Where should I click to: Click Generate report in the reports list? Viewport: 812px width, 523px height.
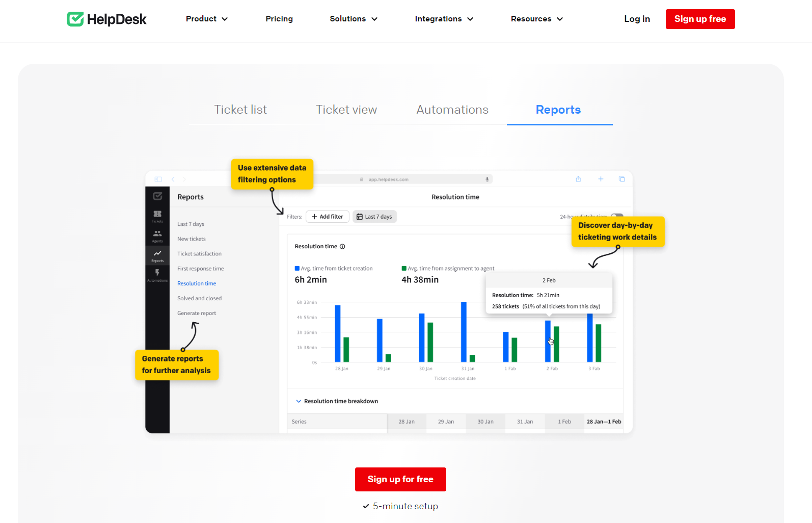(197, 313)
